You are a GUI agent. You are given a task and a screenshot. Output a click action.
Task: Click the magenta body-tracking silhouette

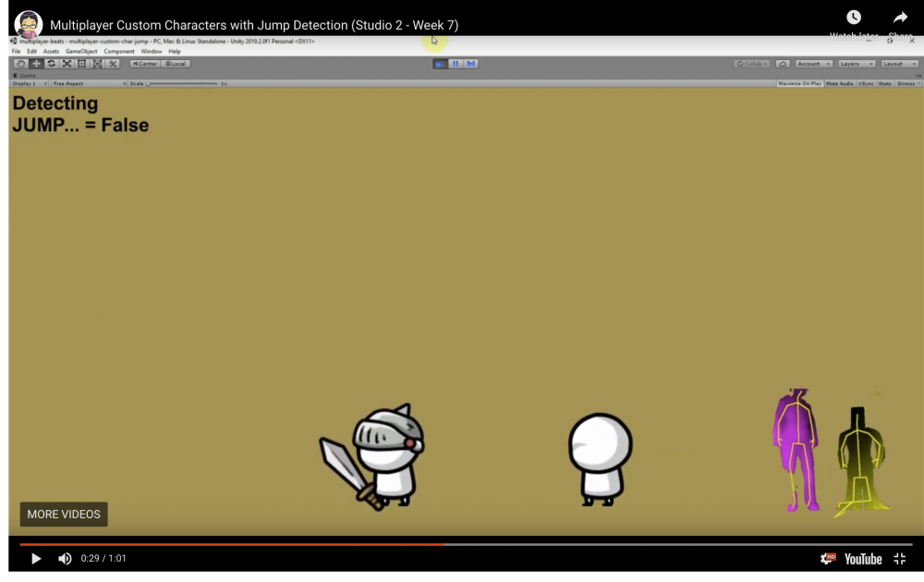coord(796,450)
